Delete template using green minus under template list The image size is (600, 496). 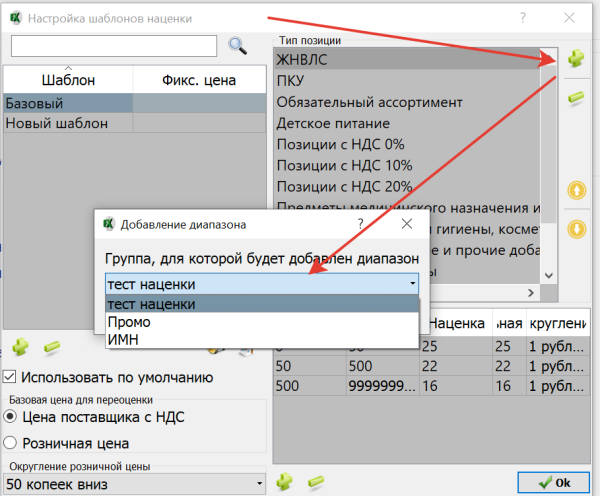(52, 347)
